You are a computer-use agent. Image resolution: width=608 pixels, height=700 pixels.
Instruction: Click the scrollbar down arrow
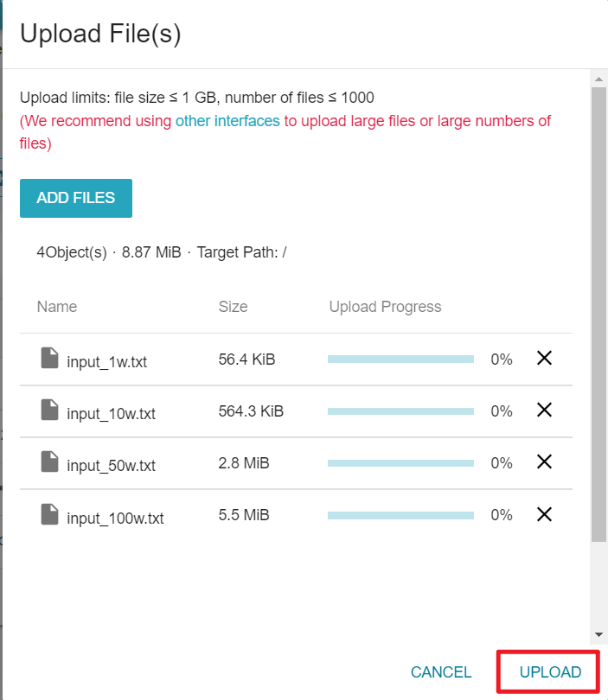(598, 634)
